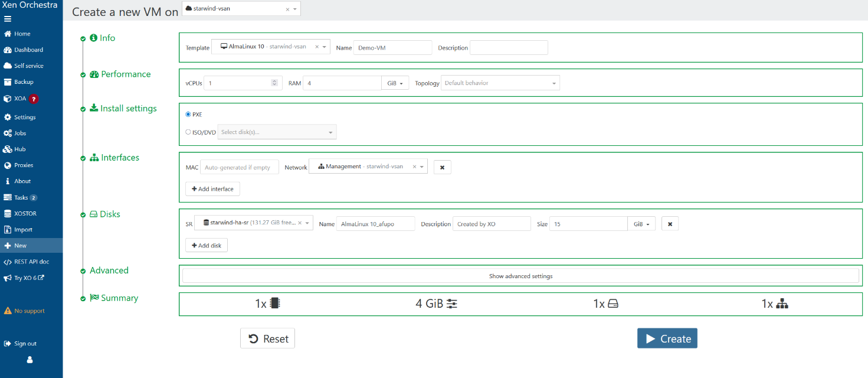Open the disk Size GiB unit dropdown
The image size is (868, 378).
[641, 224]
